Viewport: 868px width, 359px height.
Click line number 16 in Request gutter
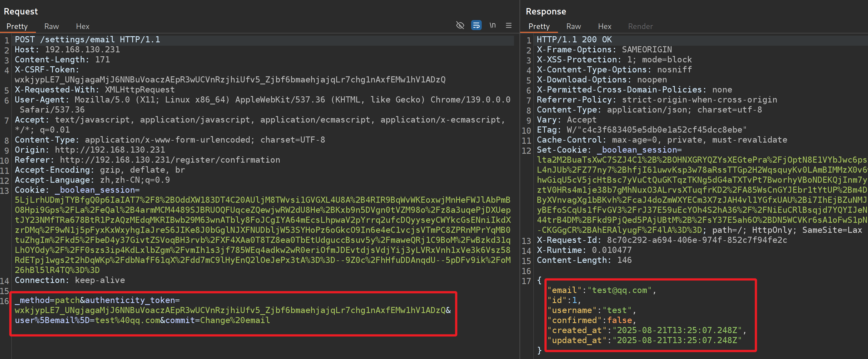point(5,301)
